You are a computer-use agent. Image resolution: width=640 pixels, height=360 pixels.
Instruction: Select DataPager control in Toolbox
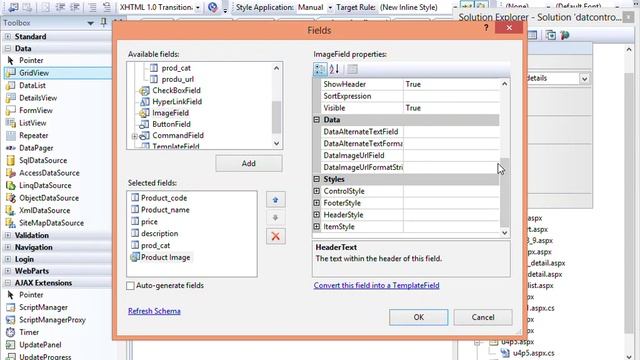pos(36,148)
